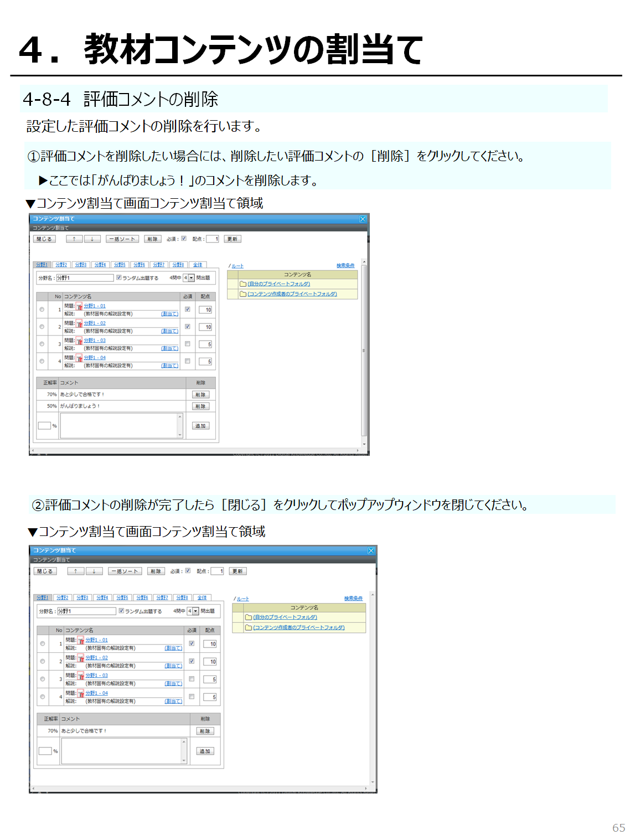Delete the がんばりましょう！ comment with its 削除 button
The height and width of the screenshot is (840, 630).
tap(200, 406)
